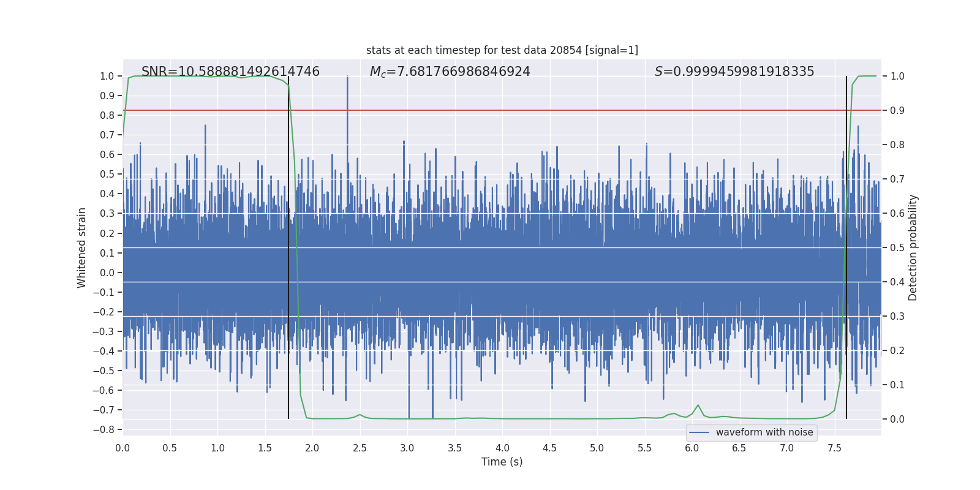This screenshot has height=490, width=980.
Task: Click the 7.5 tick on the Time axis
Action: coord(834,448)
